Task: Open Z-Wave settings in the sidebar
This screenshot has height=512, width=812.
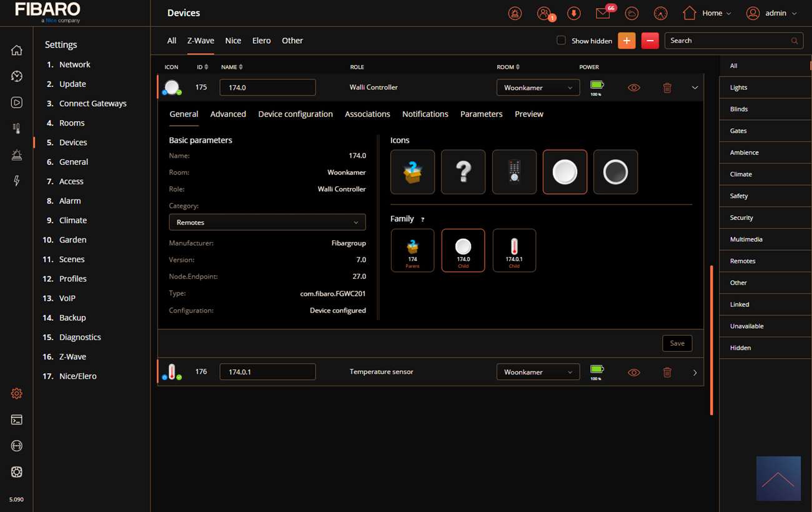Action: pos(72,356)
